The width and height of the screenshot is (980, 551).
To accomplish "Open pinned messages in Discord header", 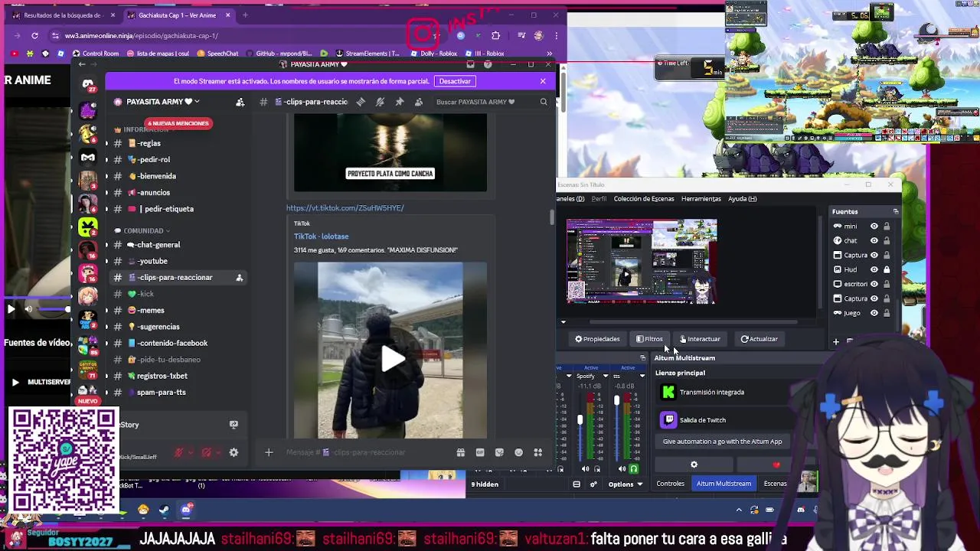I will click(400, 102).
